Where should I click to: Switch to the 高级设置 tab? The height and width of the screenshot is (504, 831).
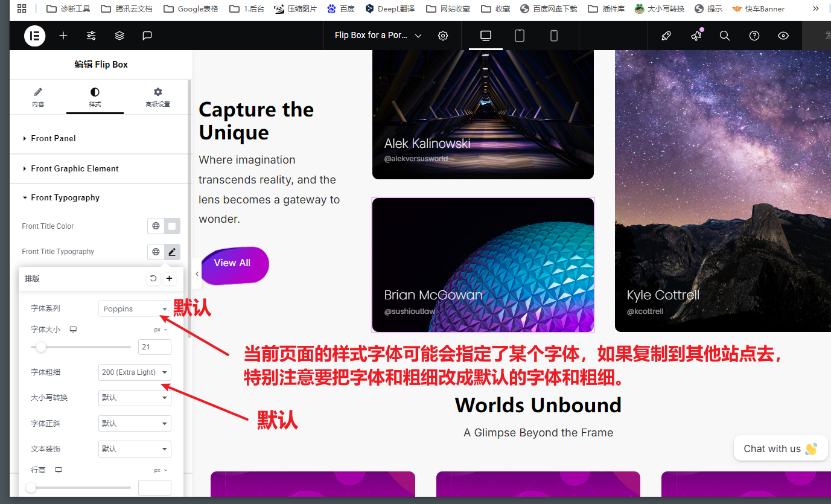click(158, 97)
